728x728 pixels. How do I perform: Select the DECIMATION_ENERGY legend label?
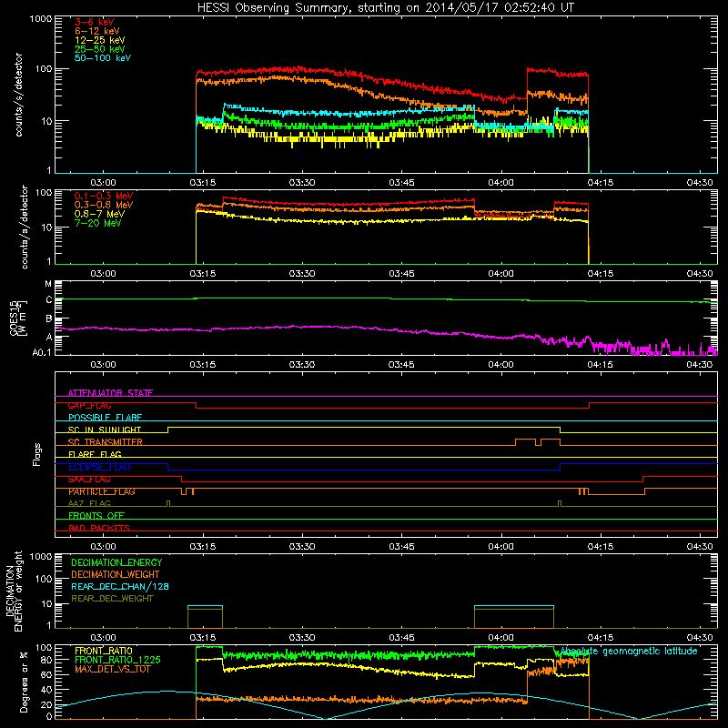(x=116, y=562)
